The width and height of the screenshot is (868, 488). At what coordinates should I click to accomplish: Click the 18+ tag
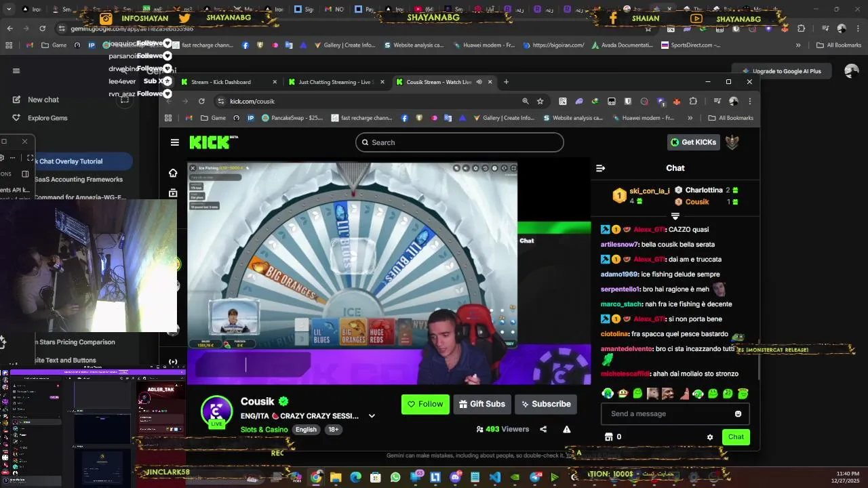point(334,430)
